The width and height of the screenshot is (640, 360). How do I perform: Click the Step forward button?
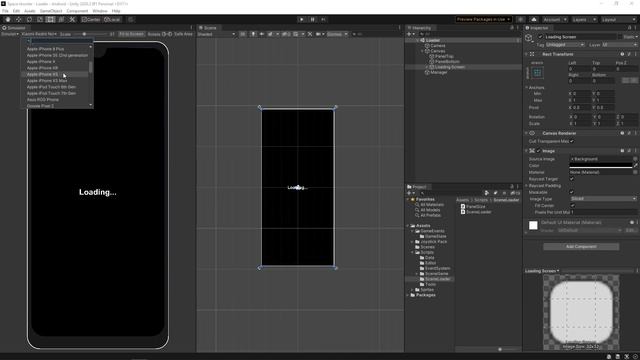pos(323,20)
